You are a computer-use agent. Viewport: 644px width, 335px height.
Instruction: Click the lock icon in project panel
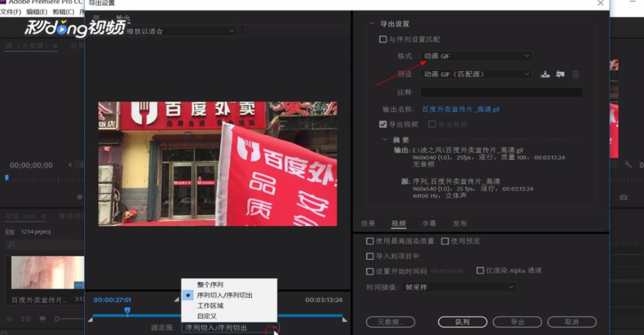[9, 318]
